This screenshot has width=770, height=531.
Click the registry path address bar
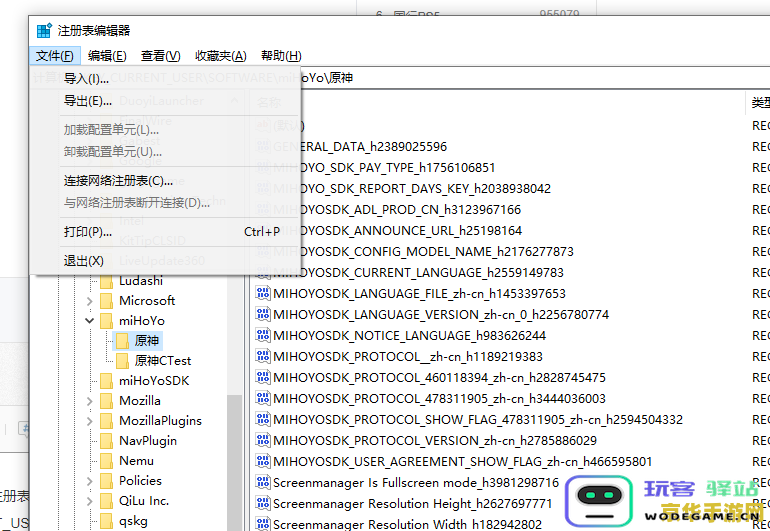click(535, 78)
